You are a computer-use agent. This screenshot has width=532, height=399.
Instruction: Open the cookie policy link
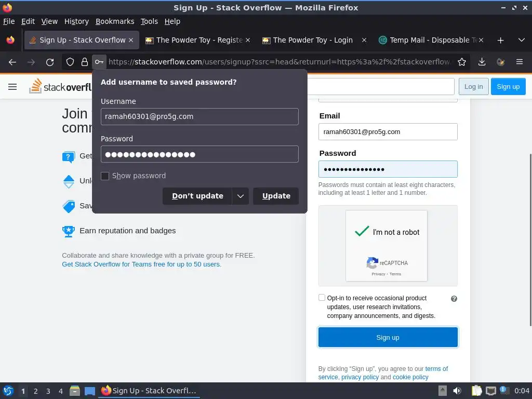[x=410, y=378]
